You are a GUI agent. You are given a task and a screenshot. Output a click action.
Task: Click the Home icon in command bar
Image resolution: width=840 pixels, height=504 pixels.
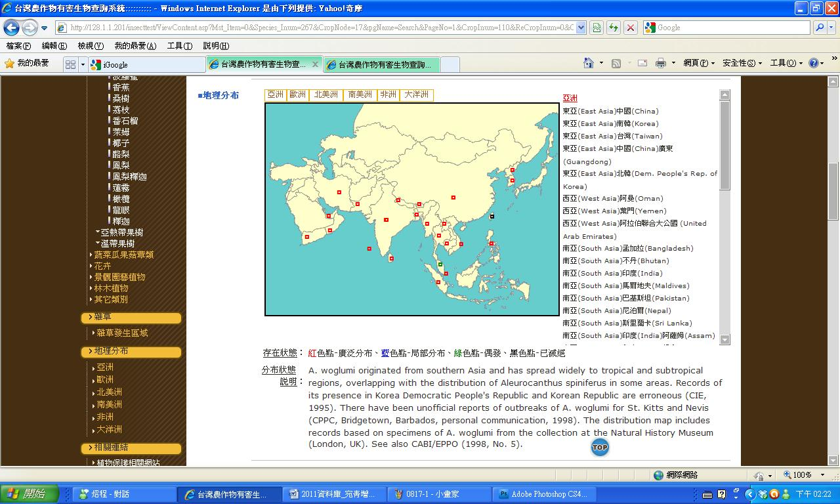click(589, 63)
